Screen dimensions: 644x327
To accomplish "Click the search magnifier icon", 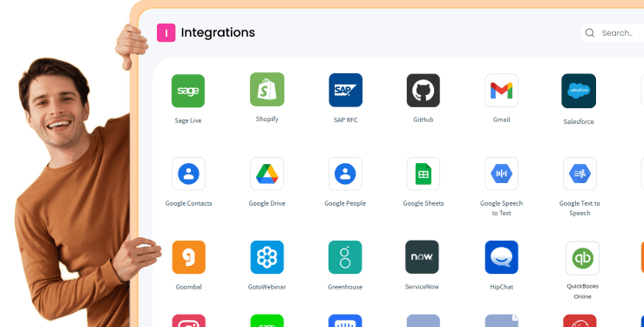I will coord(590,33).
